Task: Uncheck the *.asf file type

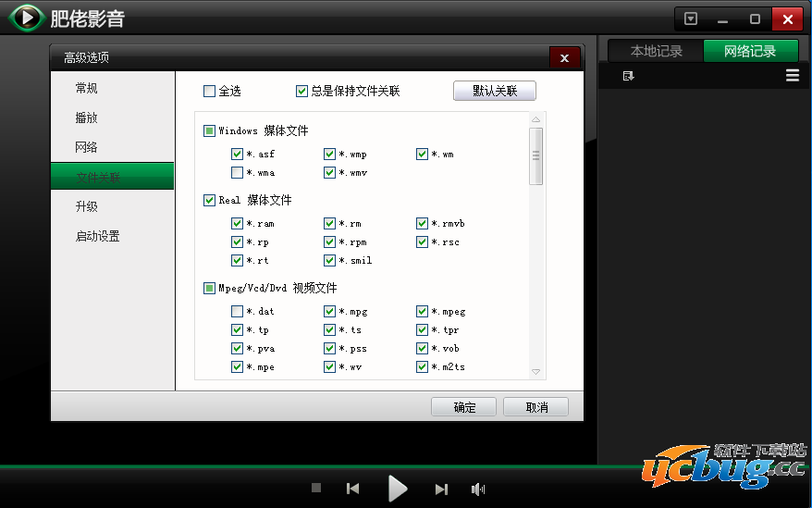Action: pyautogui.click(x=237, y=154)
